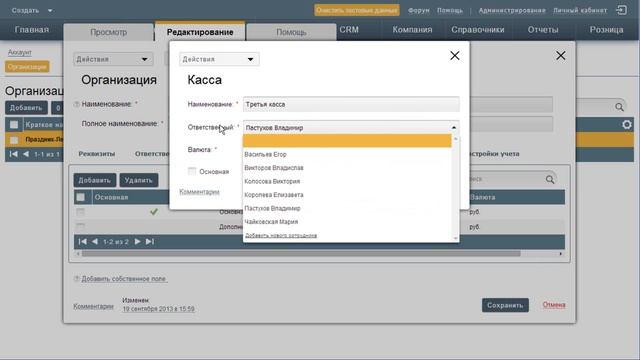The width and height of the screenshot is (640, 360).
Task: Go to next page in cash register table pager
Action: coord(138,242)
